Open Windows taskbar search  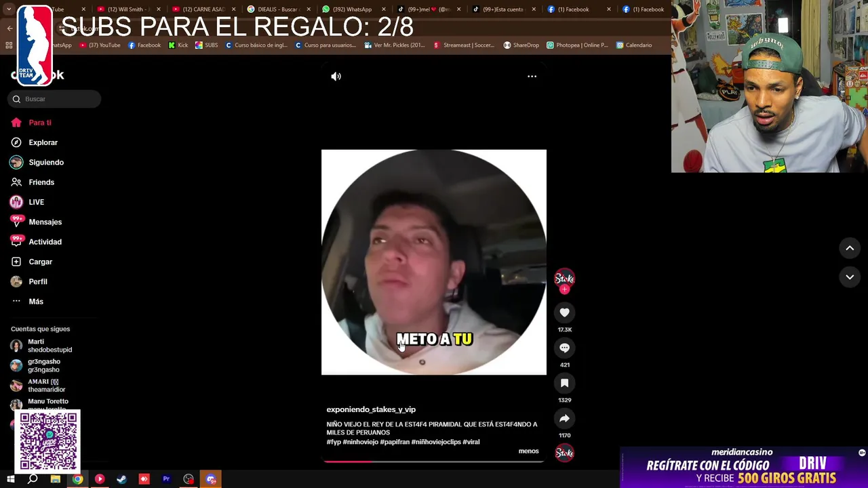click(33, 479)
